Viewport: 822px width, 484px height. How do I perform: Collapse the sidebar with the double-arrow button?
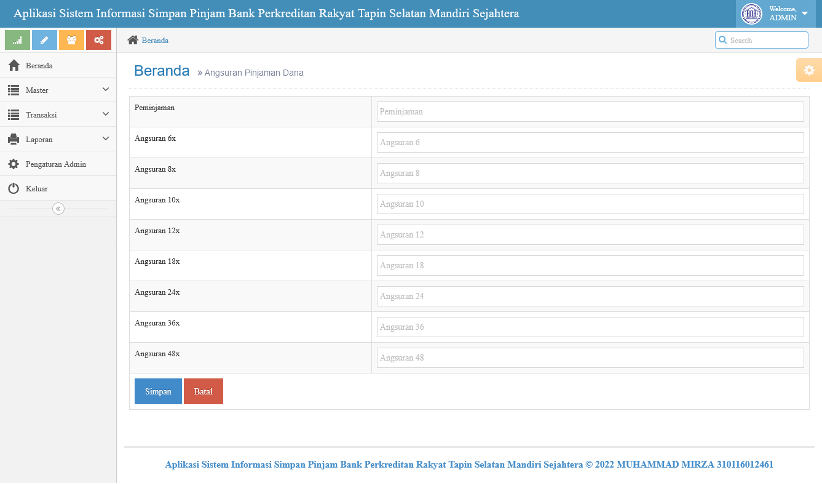[58, 209]
